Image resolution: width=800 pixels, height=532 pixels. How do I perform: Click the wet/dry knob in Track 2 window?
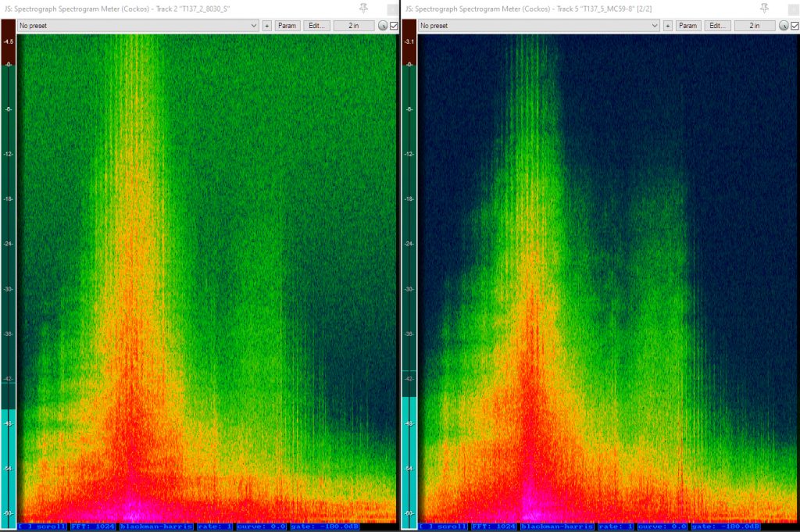coord(383,26)
